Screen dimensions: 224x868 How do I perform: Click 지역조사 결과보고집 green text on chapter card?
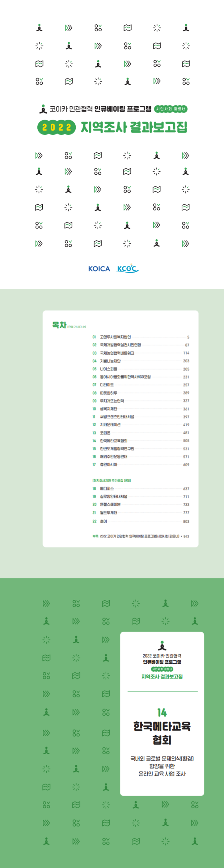tap(162, 676)
